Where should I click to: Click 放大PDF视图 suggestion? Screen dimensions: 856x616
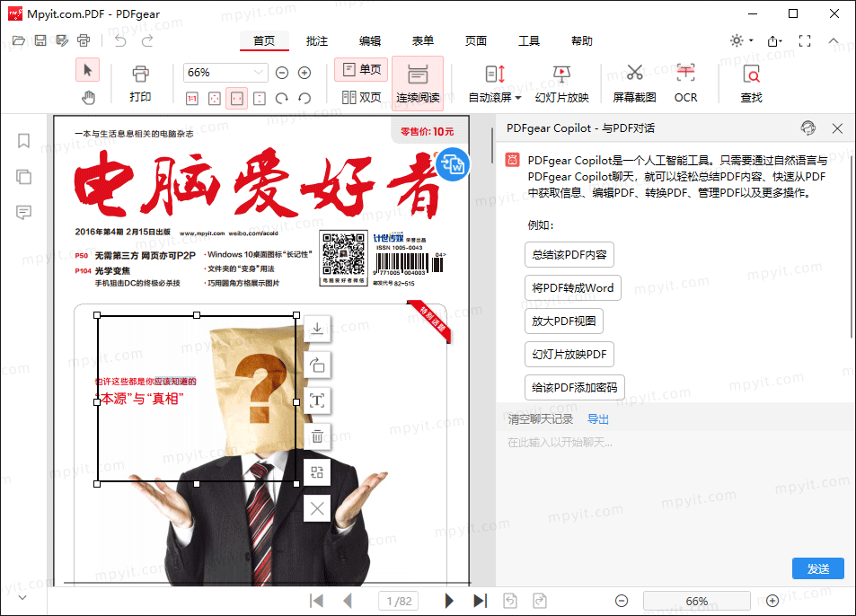[564, 321]
